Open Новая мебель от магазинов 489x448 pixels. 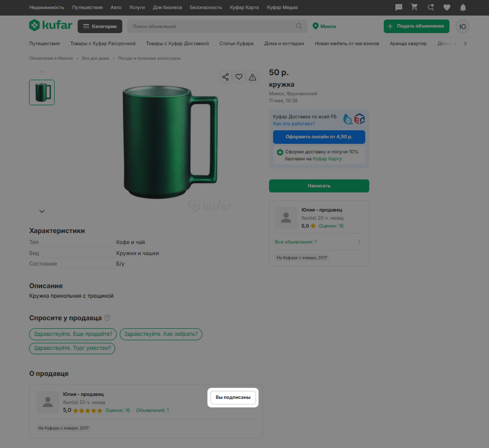pyautogui.click(x=347, y=44)
